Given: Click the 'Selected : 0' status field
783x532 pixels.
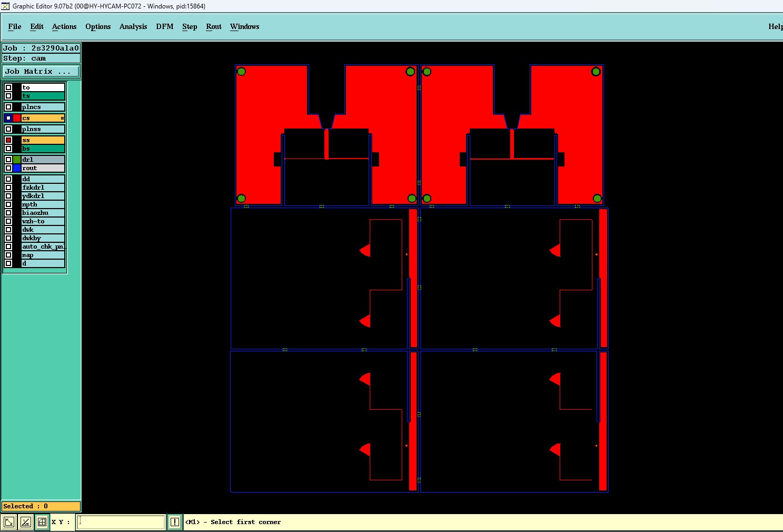Looking at the screenshot, I should [41, 506].
